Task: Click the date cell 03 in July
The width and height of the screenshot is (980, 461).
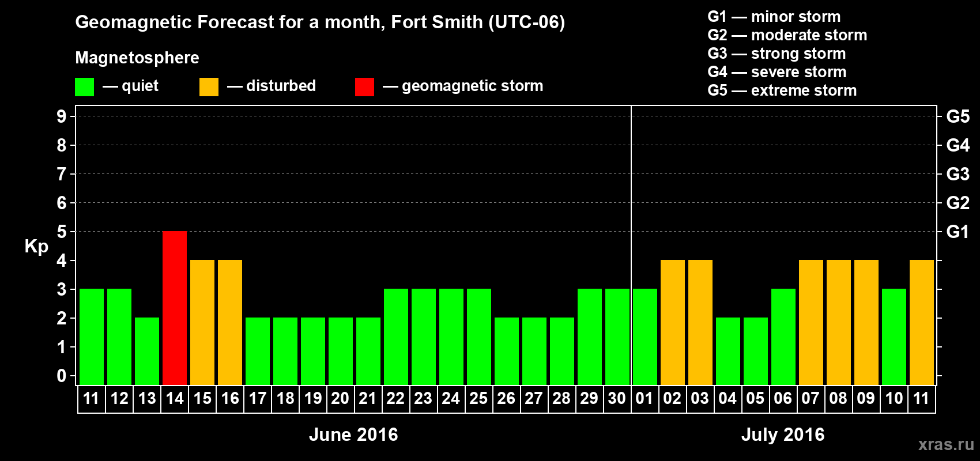Action: (x=700, y=399)
